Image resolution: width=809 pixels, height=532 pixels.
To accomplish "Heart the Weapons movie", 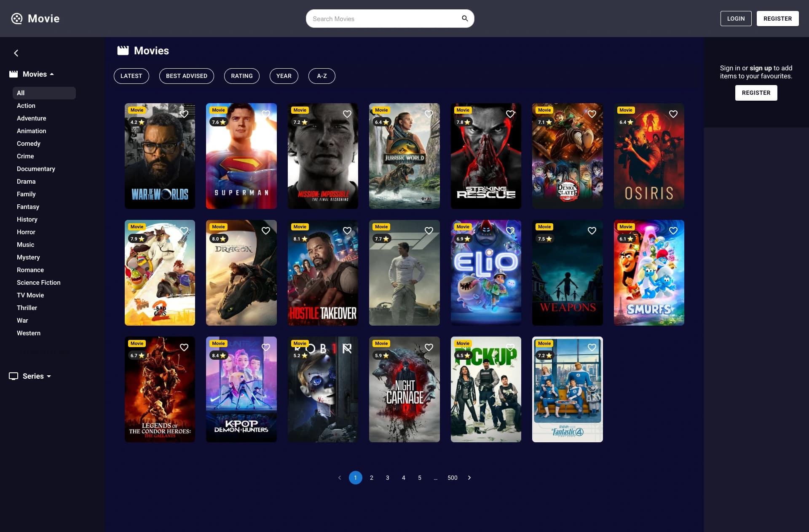I will [x=592, y=231].
